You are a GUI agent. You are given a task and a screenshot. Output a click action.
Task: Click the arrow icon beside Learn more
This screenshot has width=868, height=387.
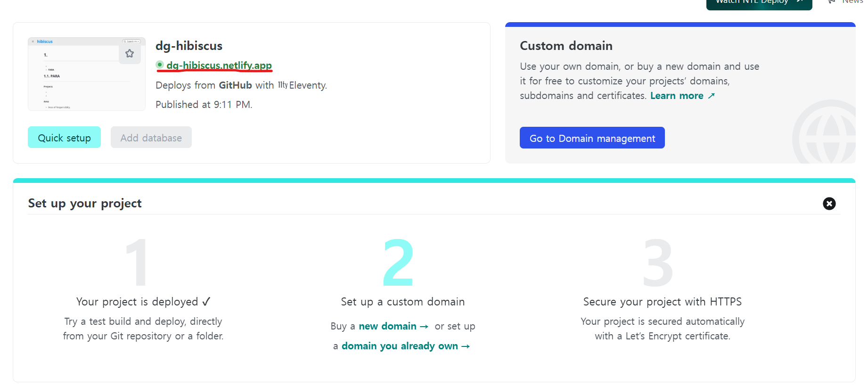pos(711,96)
